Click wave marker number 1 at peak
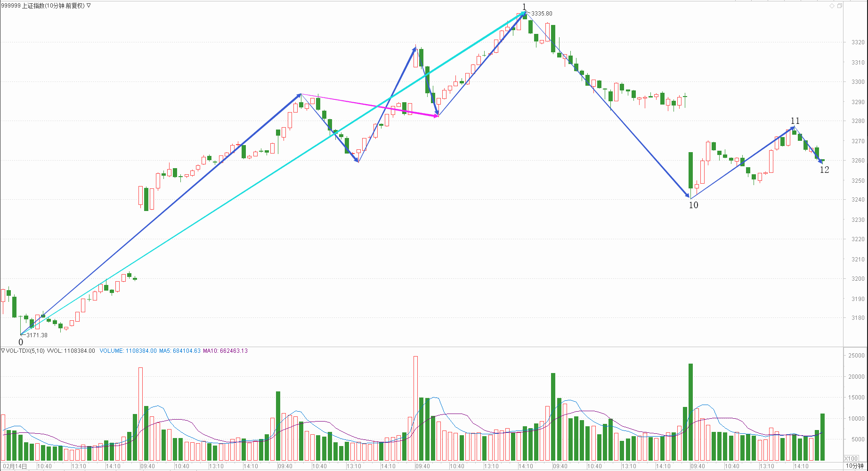This screenshot has width=868, height=471. pyautogui.click(x=524, y=7)
